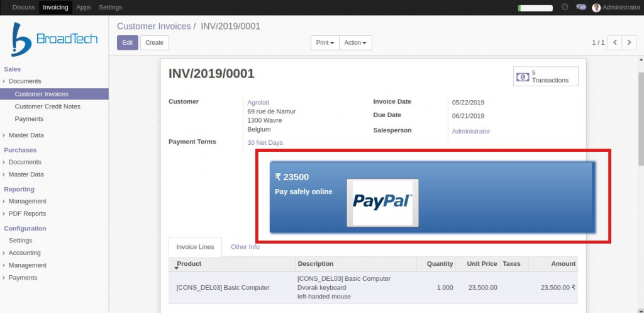Open Settings under Configuration
This screenshot has height=313, width=644.
[x=21, y=240]
